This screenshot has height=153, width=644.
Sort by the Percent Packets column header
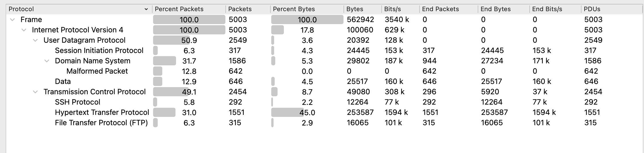coord(189,9)
